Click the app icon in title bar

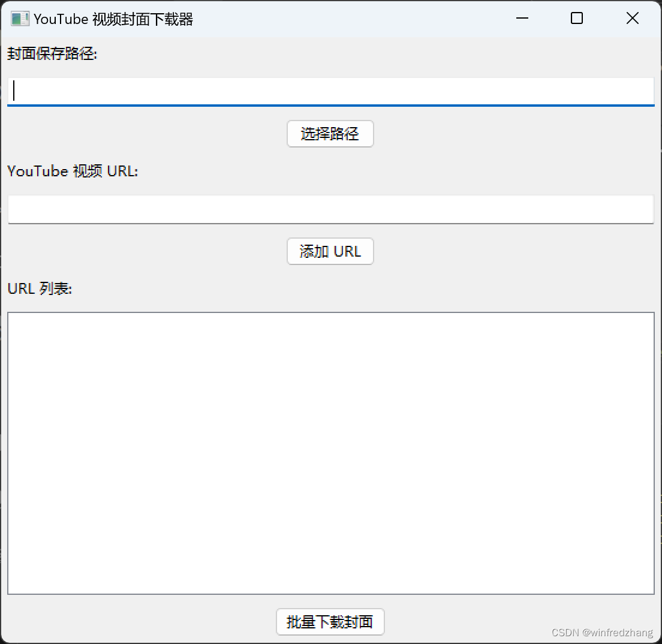[20, 19]
